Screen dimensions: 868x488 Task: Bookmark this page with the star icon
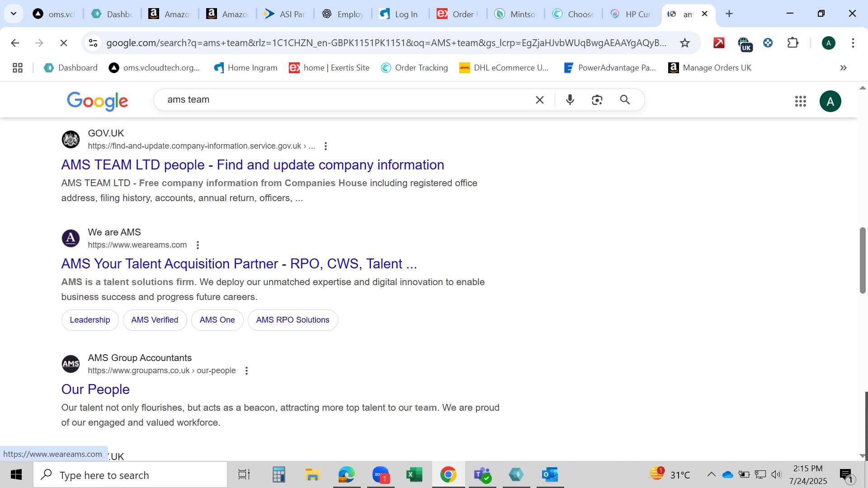pyautogui.click(x=685, y=43)
